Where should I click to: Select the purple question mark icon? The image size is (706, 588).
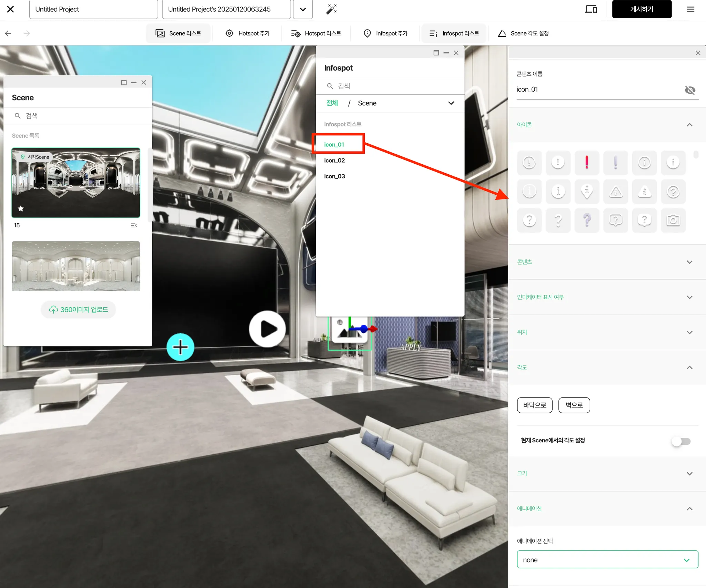(x=587, y=220)
